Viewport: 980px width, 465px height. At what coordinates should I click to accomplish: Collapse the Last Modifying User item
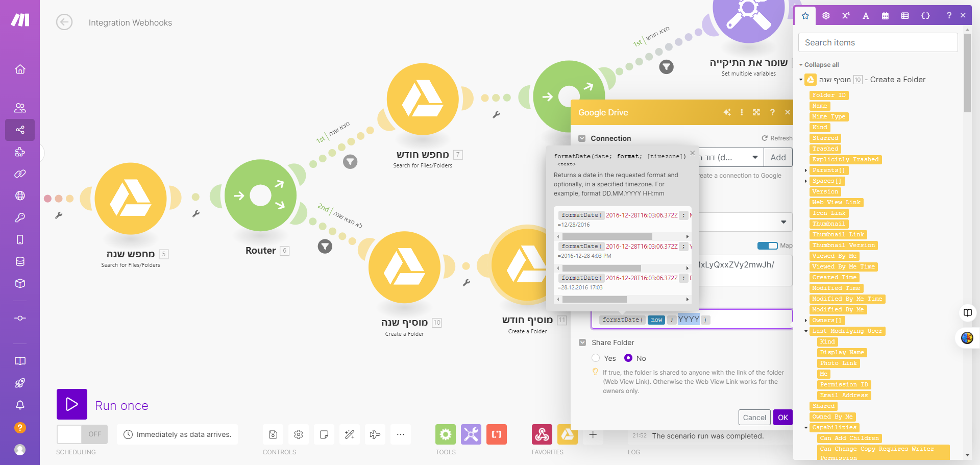coord(806,331)
